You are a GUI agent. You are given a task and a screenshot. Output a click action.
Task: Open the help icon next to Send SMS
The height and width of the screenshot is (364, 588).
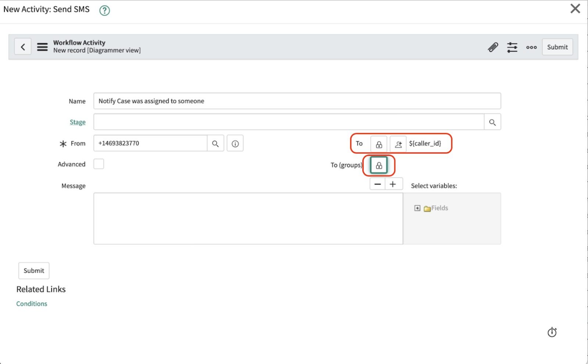coord(105,10)
